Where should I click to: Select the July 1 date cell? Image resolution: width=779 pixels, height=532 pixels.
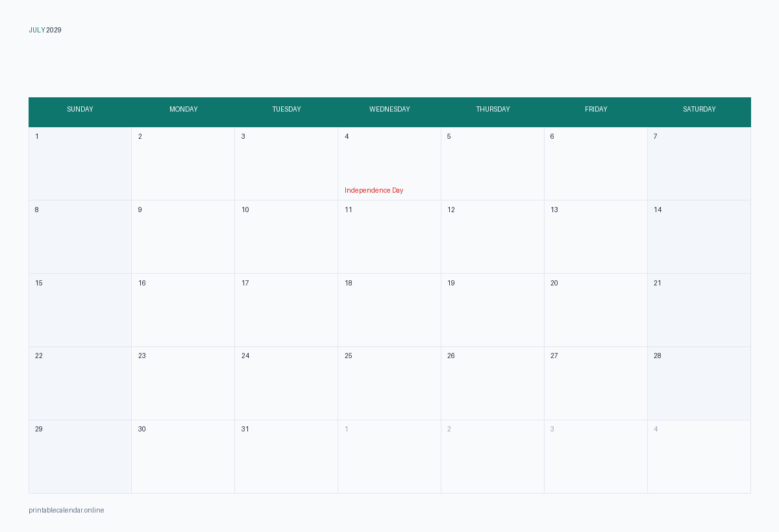tap(80, 163)
